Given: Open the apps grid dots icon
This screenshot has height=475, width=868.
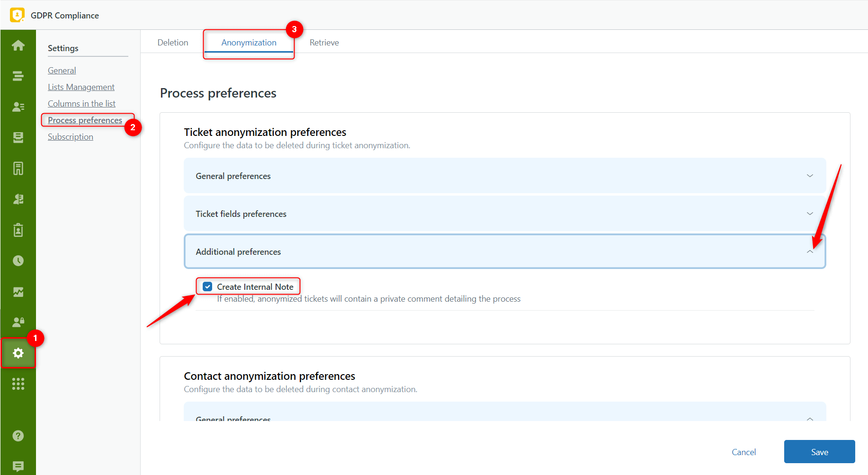Looking at the screenshot, I should pos(18,384).
